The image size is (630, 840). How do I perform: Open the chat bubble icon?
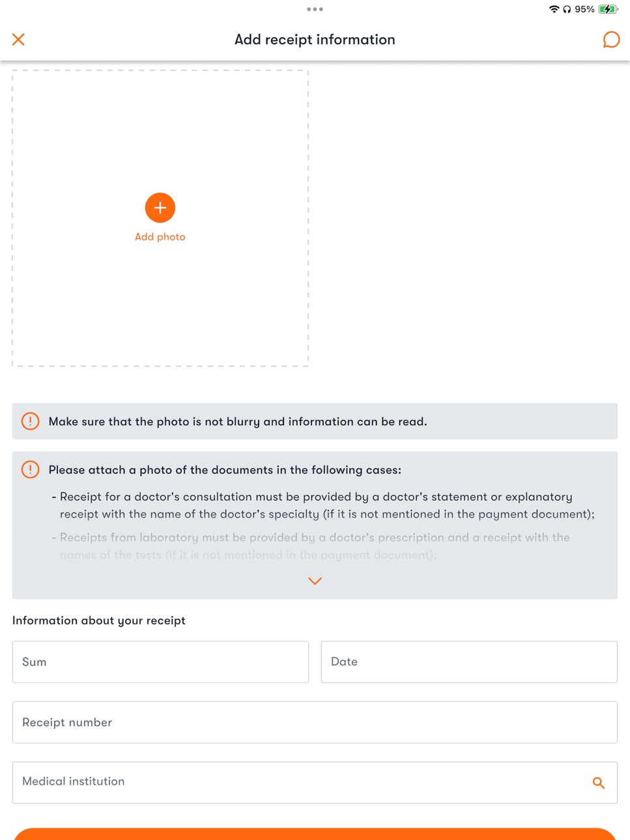pyautogui.click(x=611, y=40)
